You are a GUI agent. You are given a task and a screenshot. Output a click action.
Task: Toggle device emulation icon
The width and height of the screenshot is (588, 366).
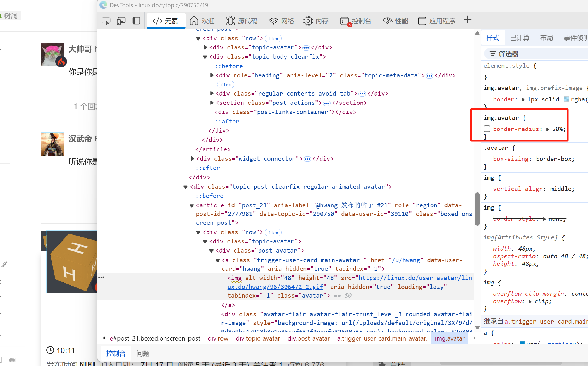click(x=121, y=21)
